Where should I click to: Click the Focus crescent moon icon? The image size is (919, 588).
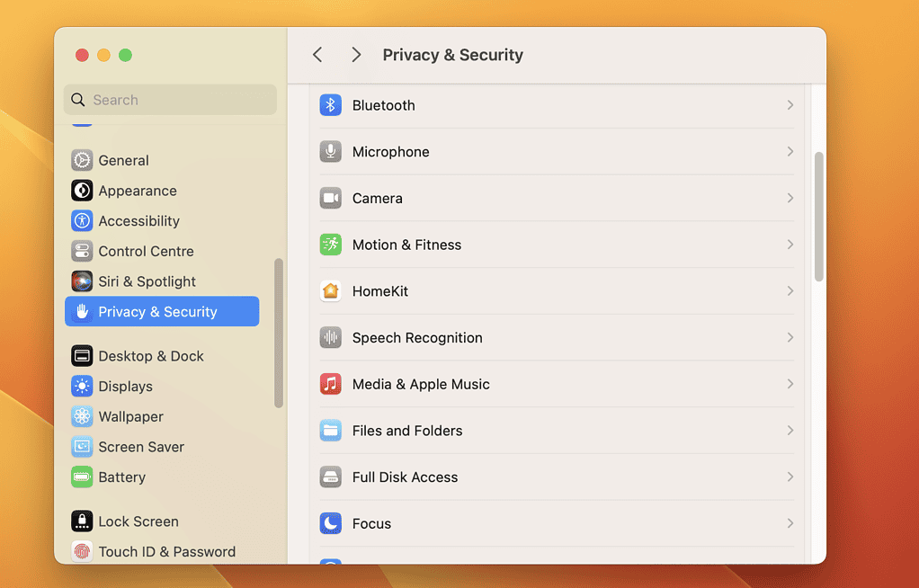coord(330,523)
